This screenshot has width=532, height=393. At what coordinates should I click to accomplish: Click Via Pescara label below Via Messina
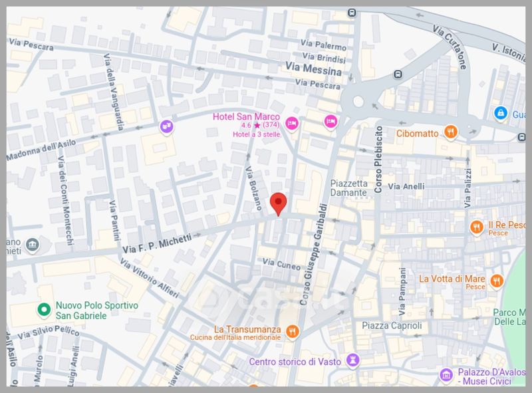[x=318, y=84]
